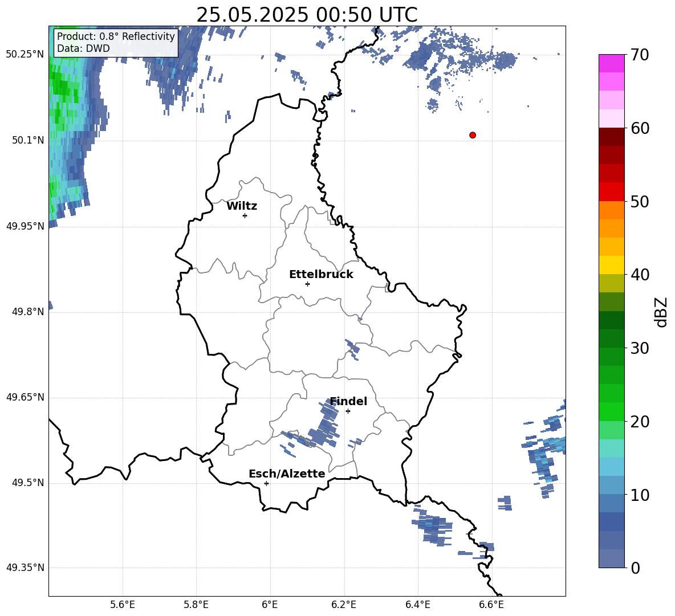Click the 49.65°N latitude label
This screenshot has width=675, height=616.
click(x=25, y=397)
